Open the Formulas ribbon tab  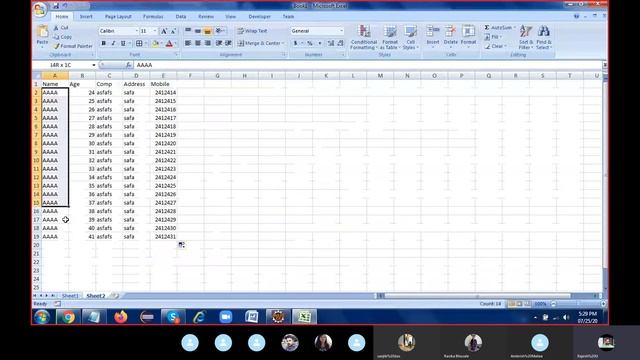tap(153, 17)
